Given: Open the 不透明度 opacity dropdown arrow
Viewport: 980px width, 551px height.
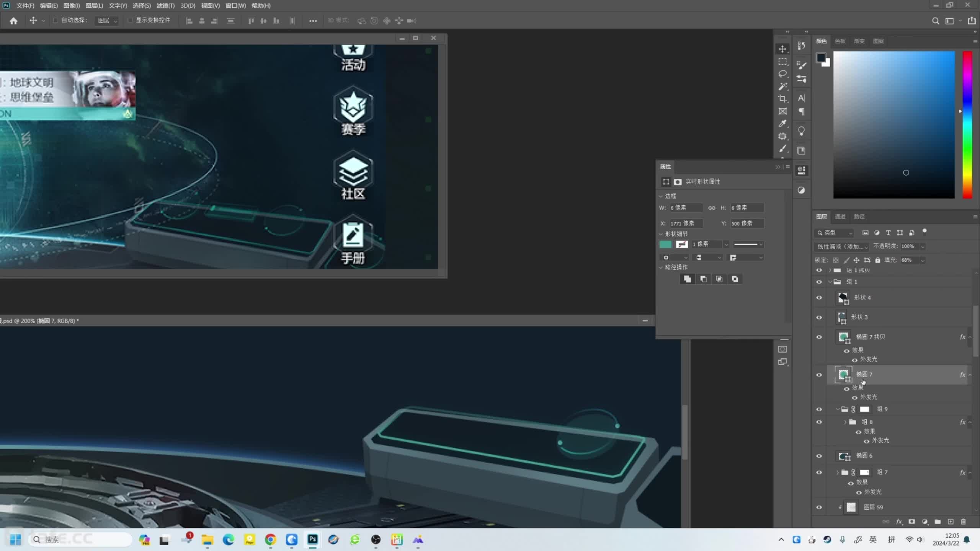Looking at the screenshot, I should pyautogui.click(x=923, y=246).
